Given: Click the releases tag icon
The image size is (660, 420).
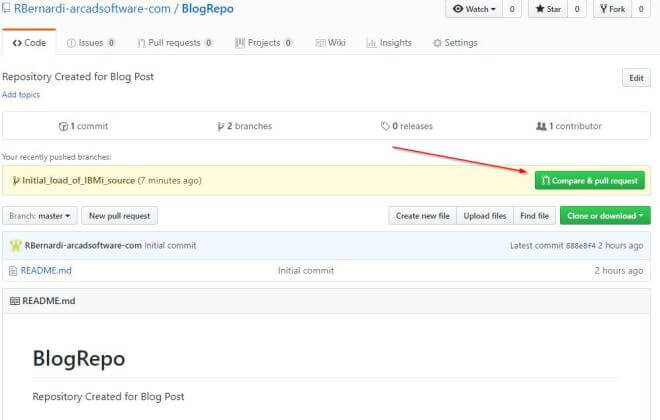Looking at the screenshot, I should click(x=385, y=126).
